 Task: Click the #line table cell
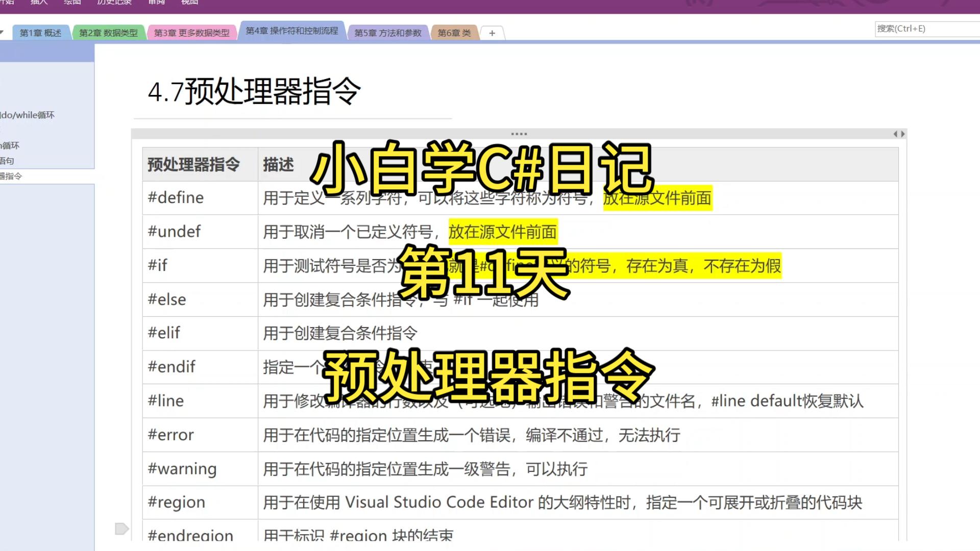pos(200,401)
